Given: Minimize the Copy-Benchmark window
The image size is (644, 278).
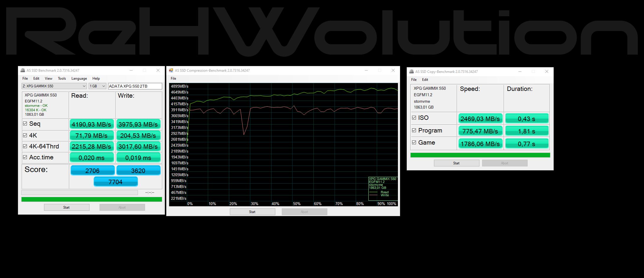Looking at the screenshot, I should click(x=520, y=71).
